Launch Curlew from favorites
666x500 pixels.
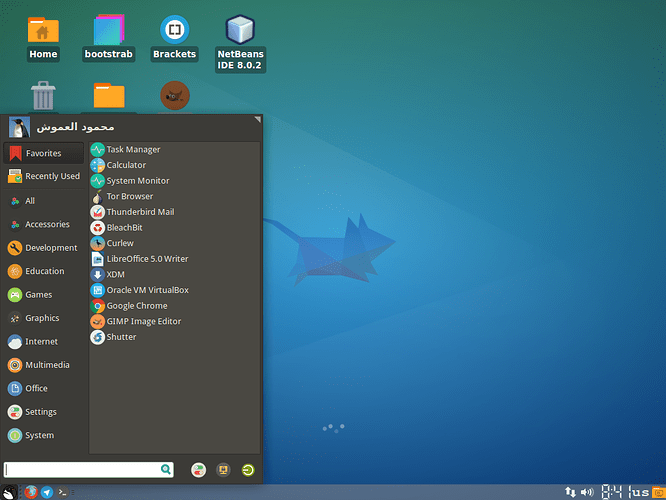pyautogui.click(x=174, y=243)
